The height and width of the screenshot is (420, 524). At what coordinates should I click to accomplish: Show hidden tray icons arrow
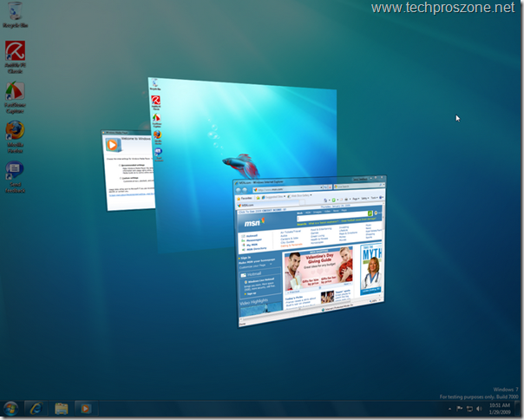tap(449, 409)
